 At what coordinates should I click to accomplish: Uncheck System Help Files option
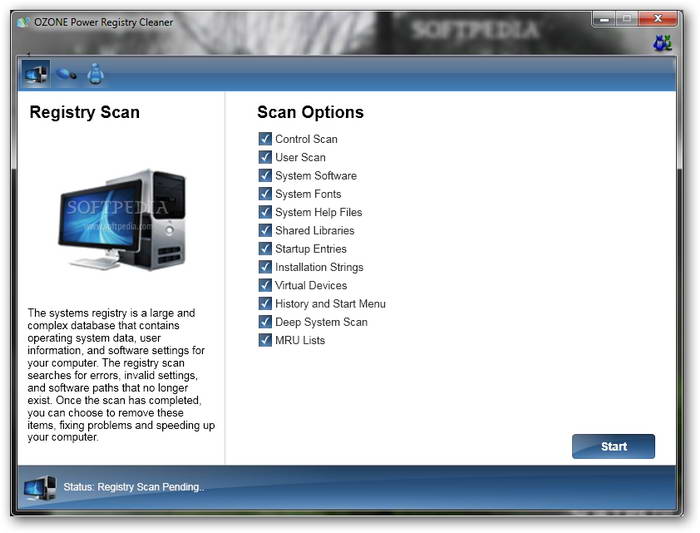coord(265,212)
